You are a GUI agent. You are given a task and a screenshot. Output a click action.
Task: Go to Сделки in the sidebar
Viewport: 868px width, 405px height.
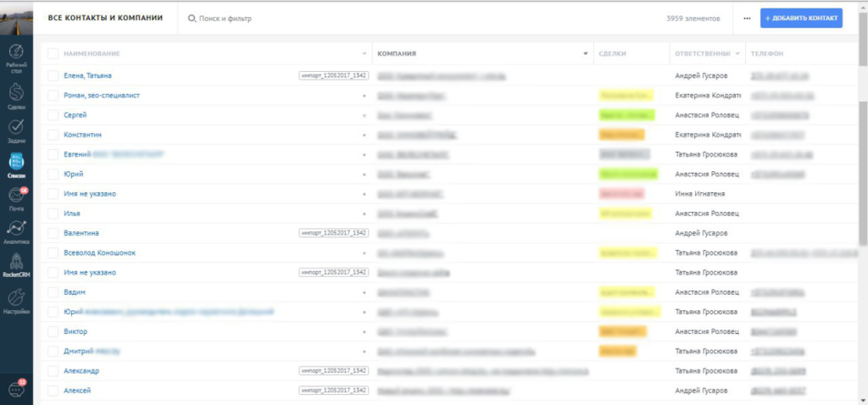pos(16,92)
